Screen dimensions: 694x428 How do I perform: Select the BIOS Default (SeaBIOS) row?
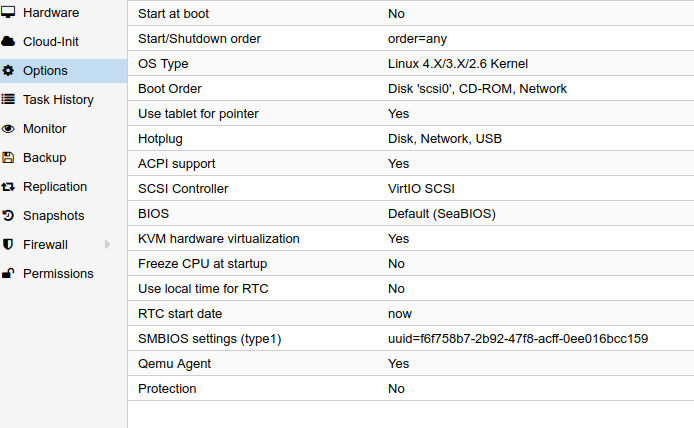point(411,213)
